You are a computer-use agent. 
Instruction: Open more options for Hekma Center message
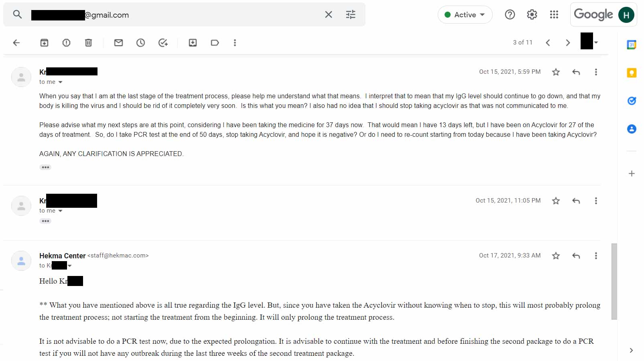coord(596,256)
